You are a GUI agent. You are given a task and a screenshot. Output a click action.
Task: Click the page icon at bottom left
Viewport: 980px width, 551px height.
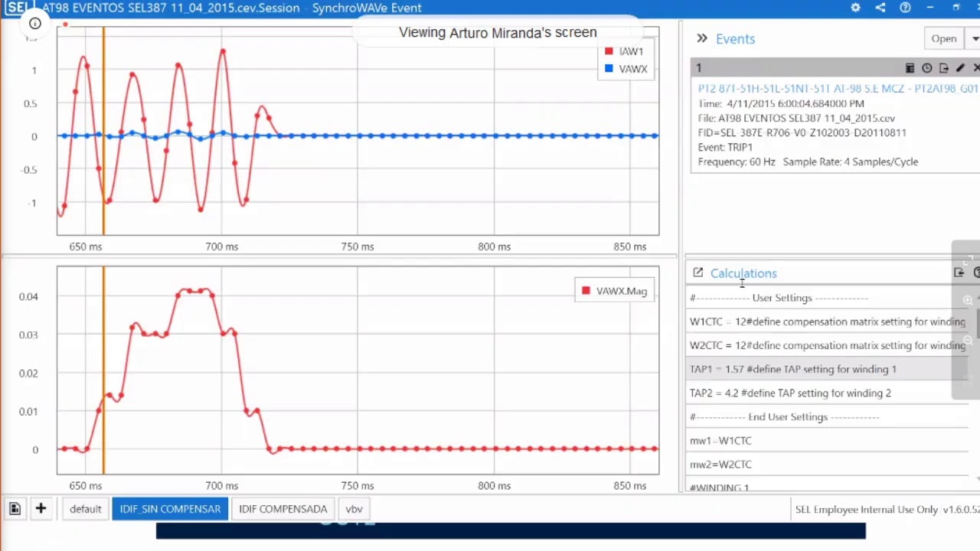coord(15,508)
